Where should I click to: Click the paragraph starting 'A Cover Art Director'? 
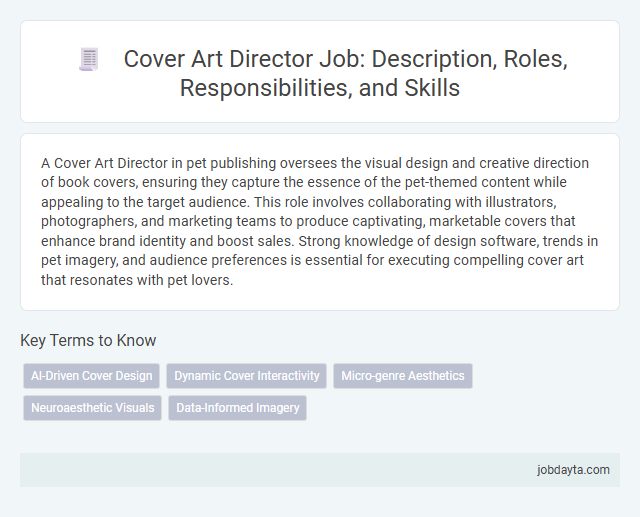coord(320,221)
